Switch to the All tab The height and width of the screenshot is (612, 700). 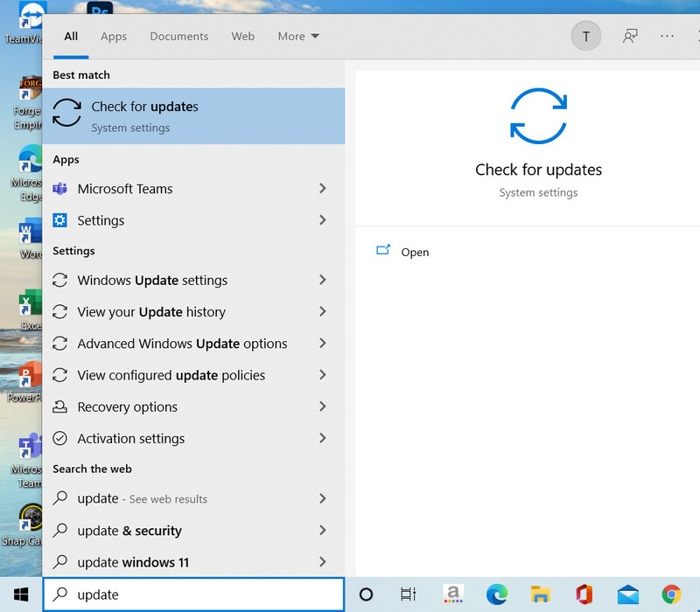coord(71,36)
